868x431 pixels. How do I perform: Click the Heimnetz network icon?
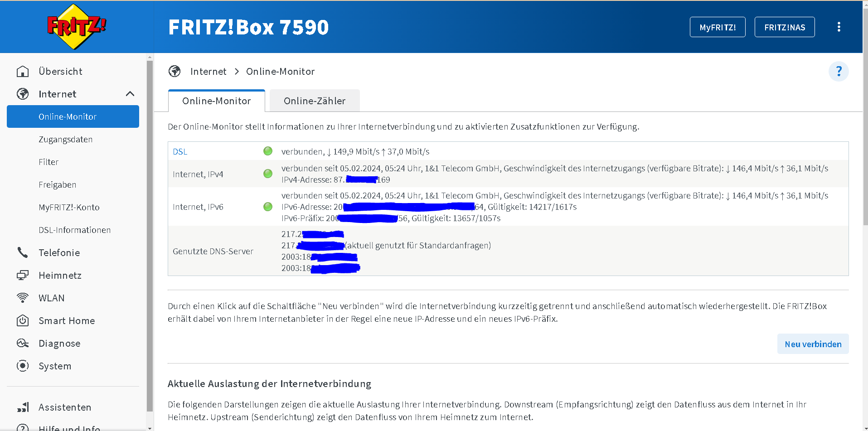tap(23, 275)
